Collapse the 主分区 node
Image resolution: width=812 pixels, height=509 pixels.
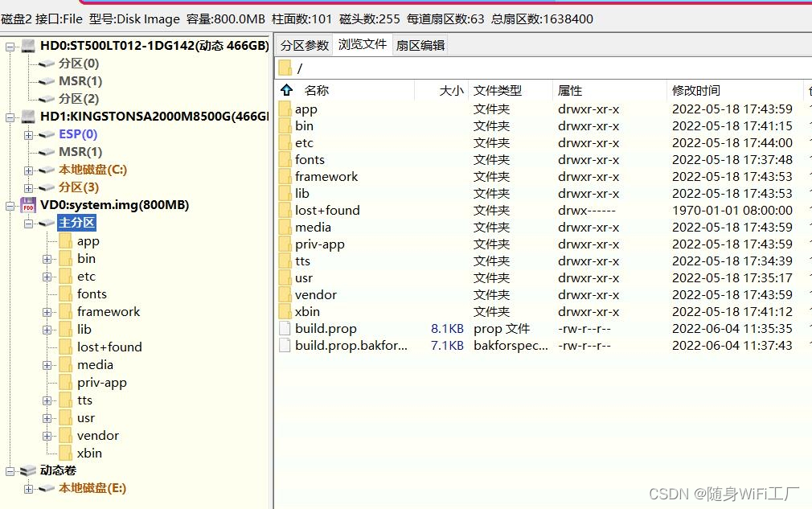point(28,224)
